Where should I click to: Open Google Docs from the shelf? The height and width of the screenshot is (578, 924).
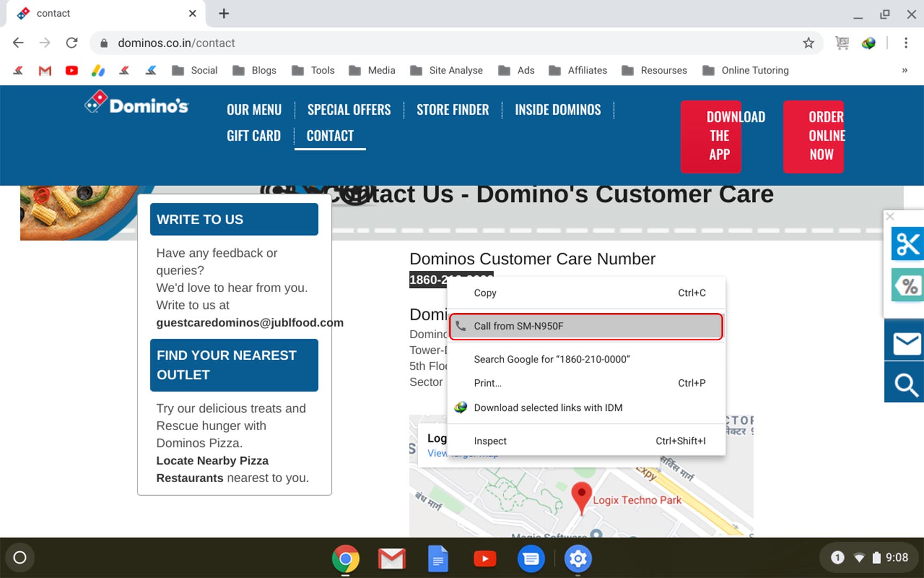(438, 559)
